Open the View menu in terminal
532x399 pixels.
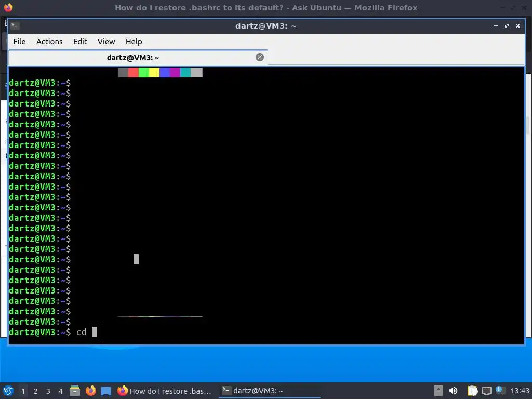pyautogui.click(x=106, y=42)
